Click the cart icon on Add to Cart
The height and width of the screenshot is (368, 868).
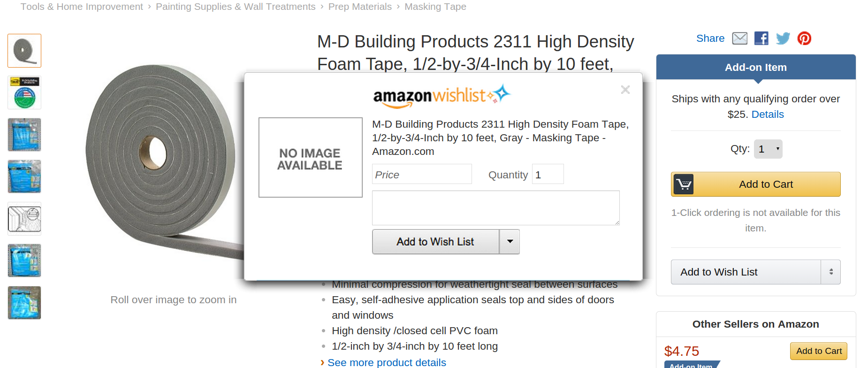[x=684, y=184]
